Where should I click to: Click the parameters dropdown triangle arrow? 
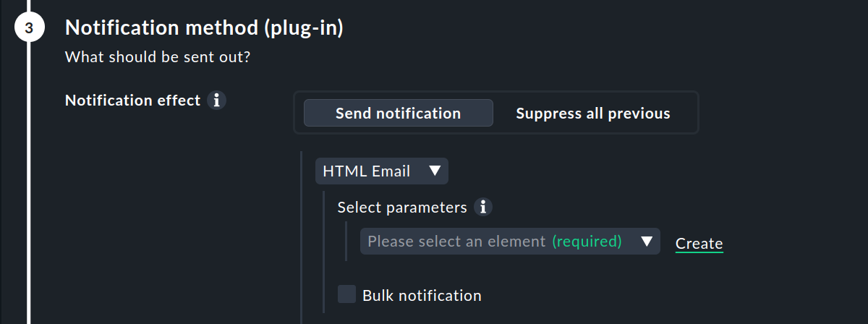(x=647, y=242)
